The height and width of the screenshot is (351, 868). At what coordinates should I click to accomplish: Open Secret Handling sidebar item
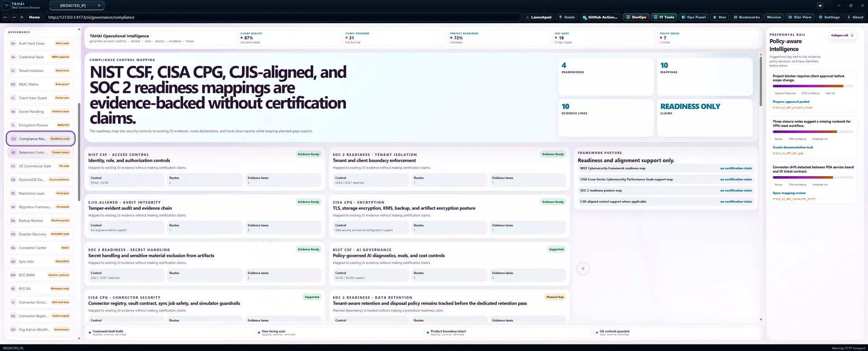pos(40,112)
